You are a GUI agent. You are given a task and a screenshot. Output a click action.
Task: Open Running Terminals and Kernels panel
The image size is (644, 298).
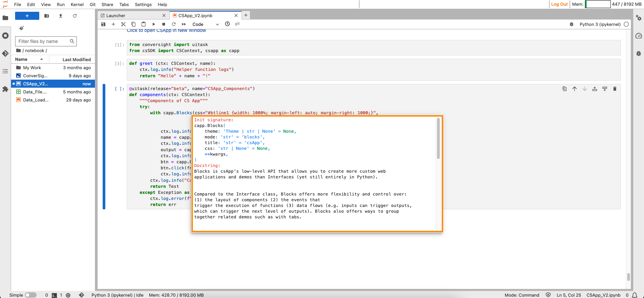(5, 36)
